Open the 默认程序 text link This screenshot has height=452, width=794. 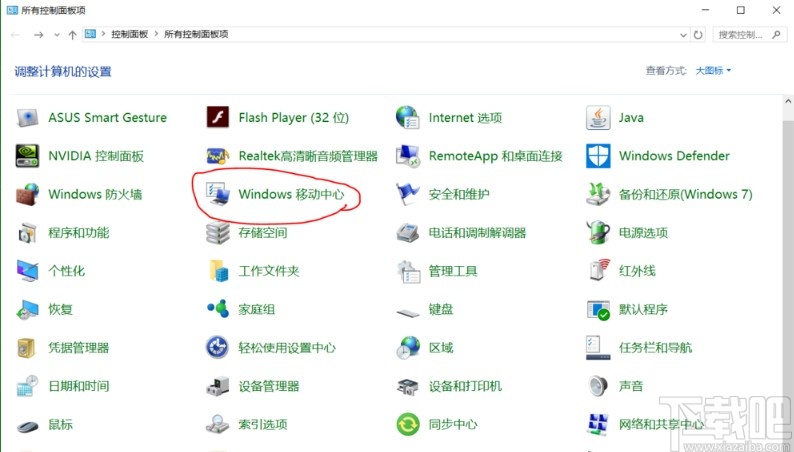click(643, 310)
